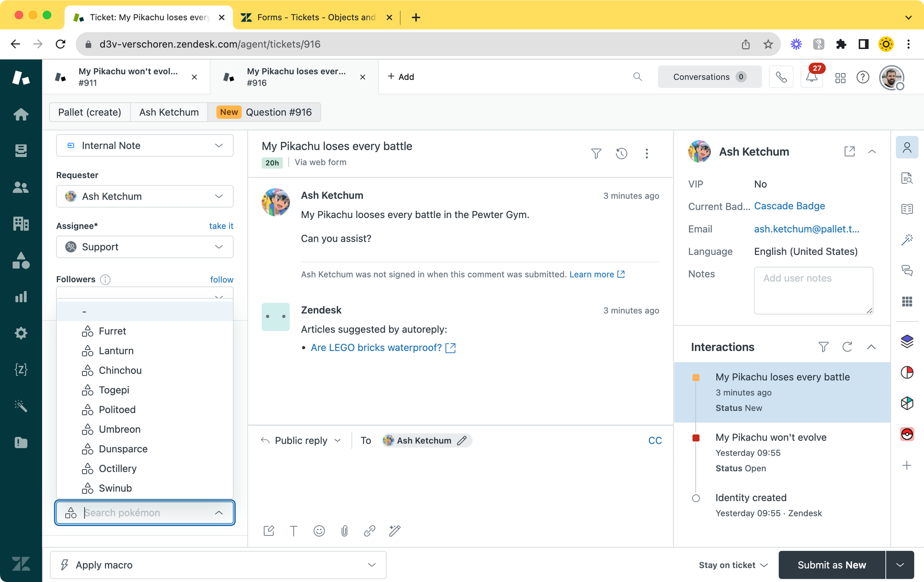
Task: Select Umbreon from the pokémon list
Action: pos(120,429)
